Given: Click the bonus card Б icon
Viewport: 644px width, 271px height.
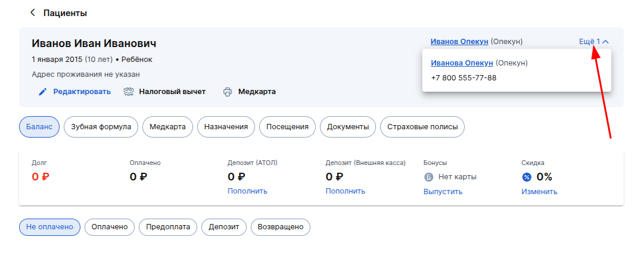Looking at the screenshot, I should pos(428,177).
